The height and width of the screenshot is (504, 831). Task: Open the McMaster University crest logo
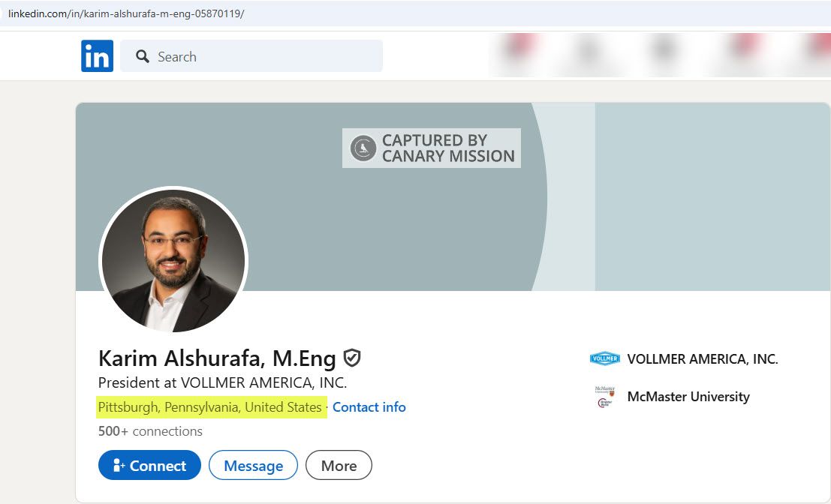604,397
